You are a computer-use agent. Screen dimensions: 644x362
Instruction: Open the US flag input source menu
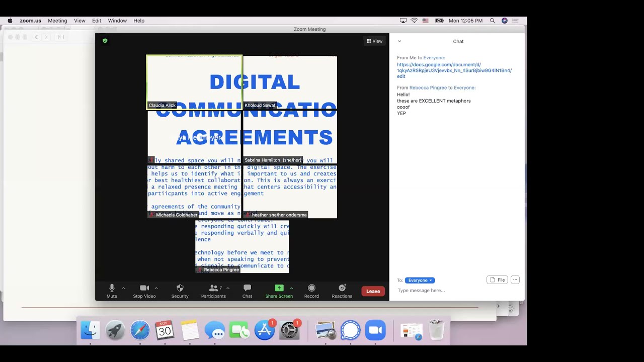426,21
